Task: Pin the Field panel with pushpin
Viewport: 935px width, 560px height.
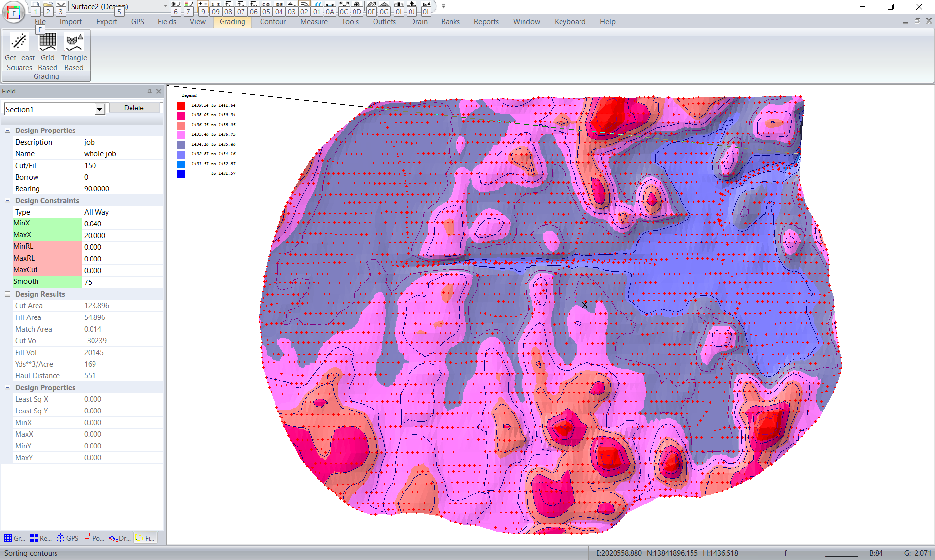Action: (x=150, y=91)
